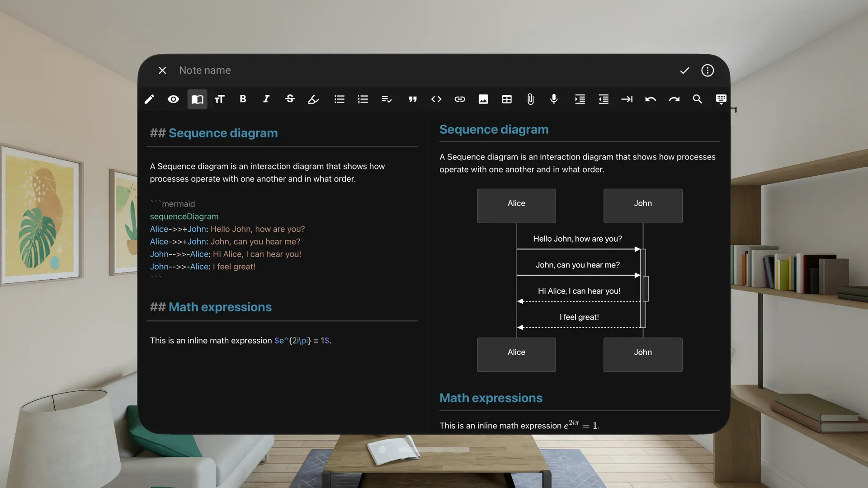This screenshot has height=488, width=868.
Task: Switch to the pencil edit mode
Action: 149,99
